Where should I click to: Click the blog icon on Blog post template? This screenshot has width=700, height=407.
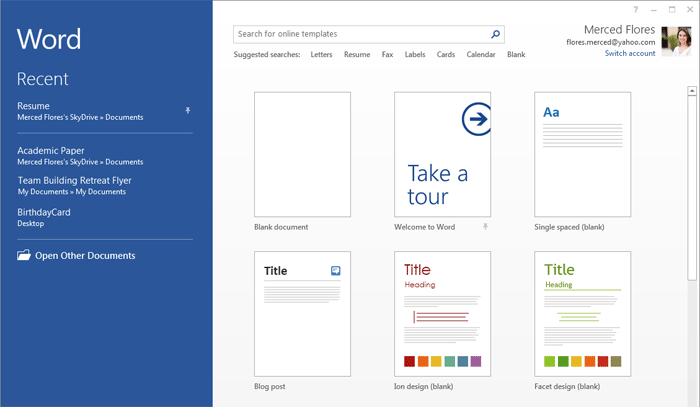coord(336,270)
